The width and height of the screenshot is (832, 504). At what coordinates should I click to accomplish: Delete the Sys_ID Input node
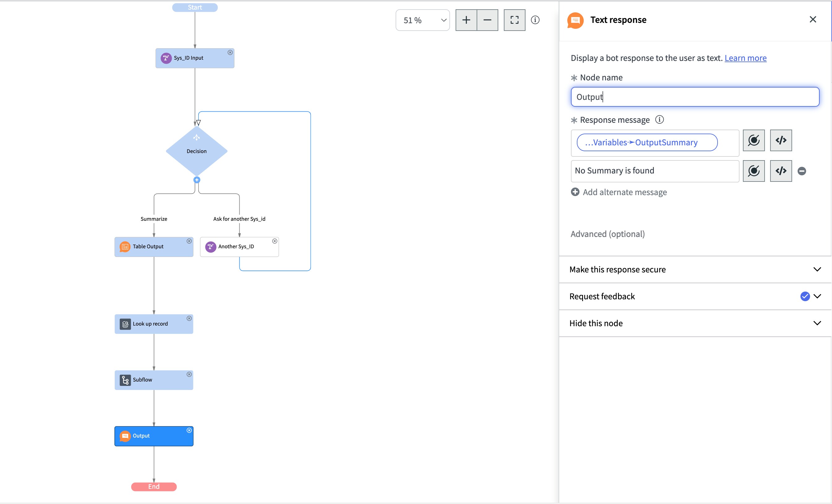click(x=230, y=53)
